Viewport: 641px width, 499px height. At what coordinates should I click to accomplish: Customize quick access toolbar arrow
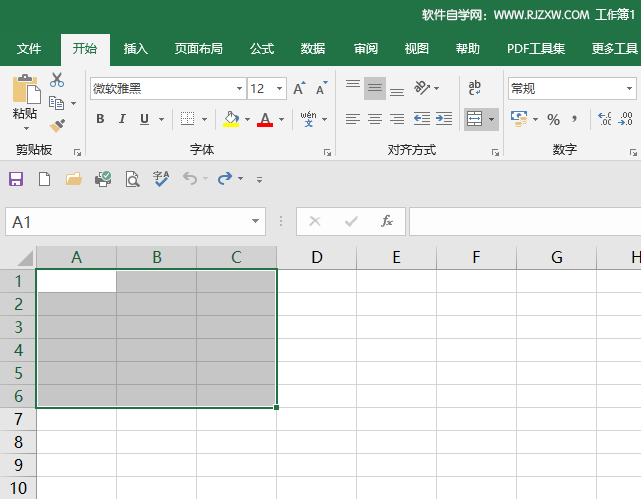(x=259, y=179)
